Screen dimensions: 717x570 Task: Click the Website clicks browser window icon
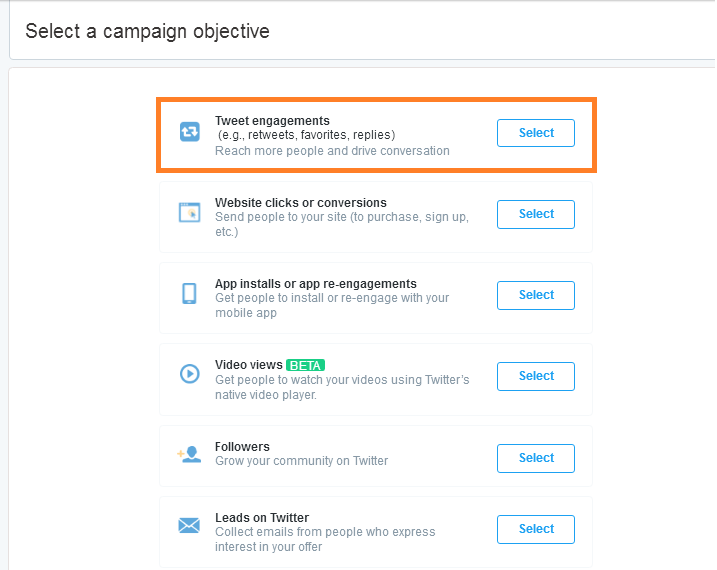(189, 213)
